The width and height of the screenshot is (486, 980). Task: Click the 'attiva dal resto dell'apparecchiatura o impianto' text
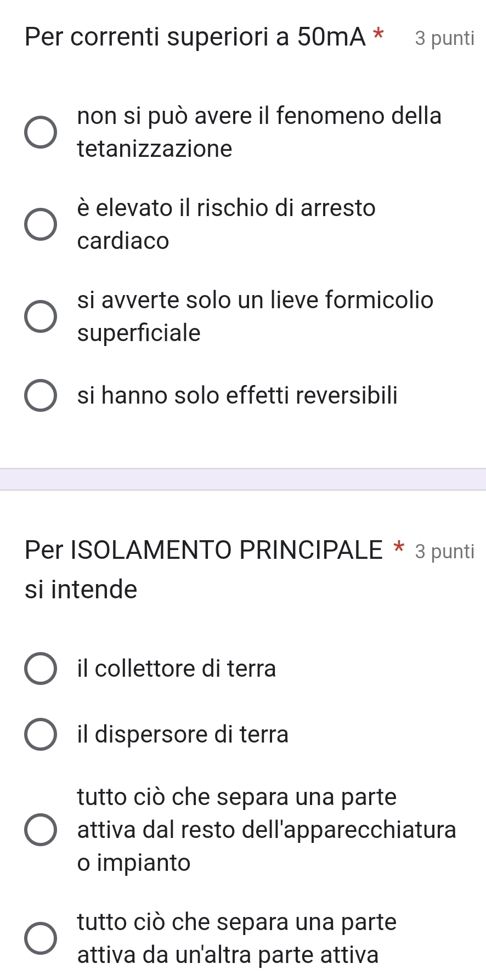tap(267, 830)
